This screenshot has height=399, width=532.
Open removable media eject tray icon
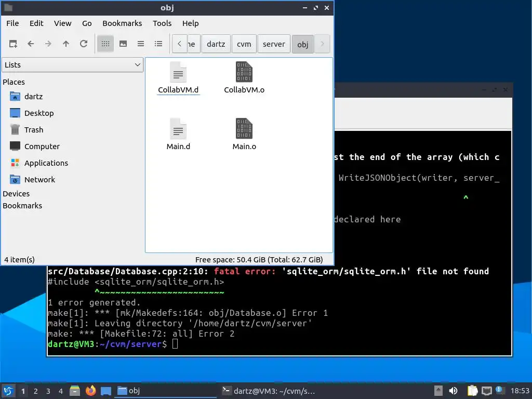click(438, 391)
